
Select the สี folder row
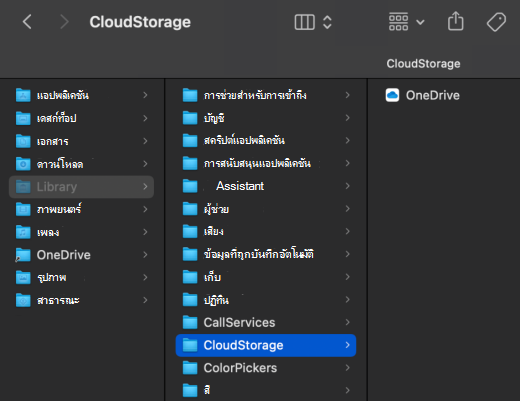[x=266, y=390]
